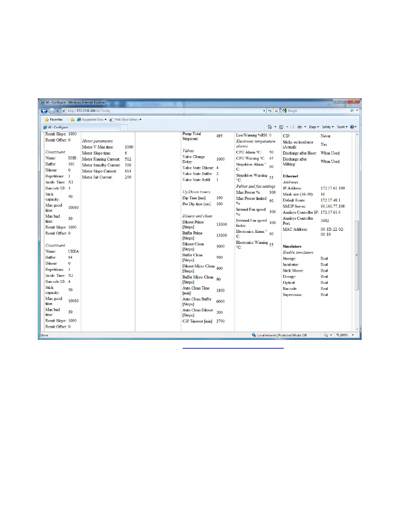Click the 'Stick Mover:' simulator label

coord(293,271)
